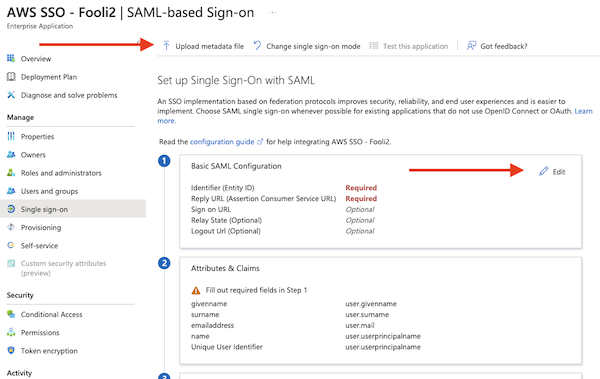Click the Users and groups icon

point(11,191)
